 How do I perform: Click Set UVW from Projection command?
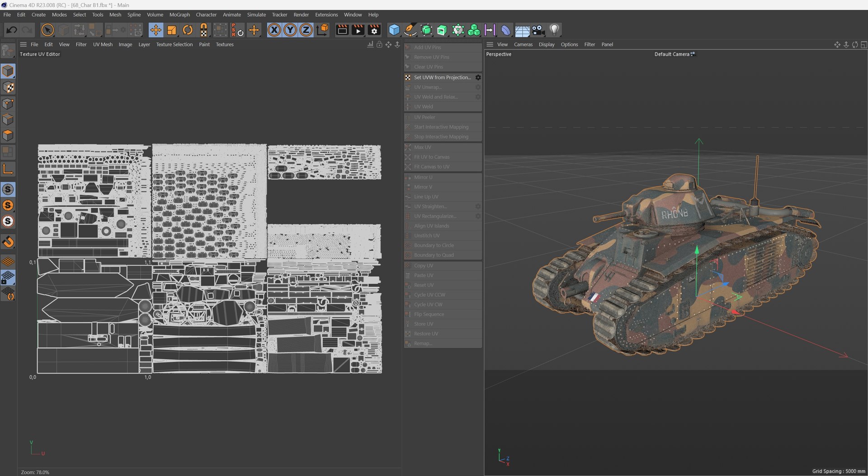(442, 78)
